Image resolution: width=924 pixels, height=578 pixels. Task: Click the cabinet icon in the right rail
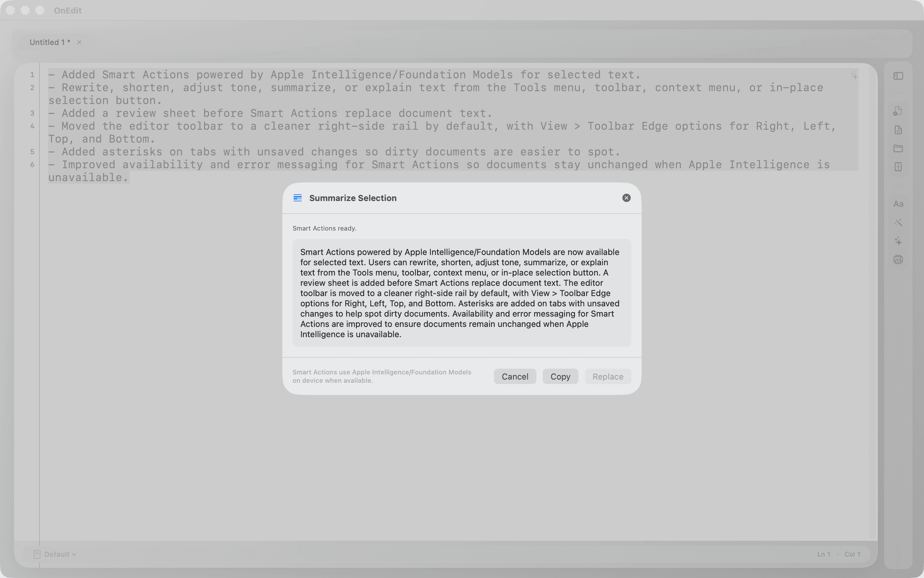pyautogui.click(x=898, y=167)
